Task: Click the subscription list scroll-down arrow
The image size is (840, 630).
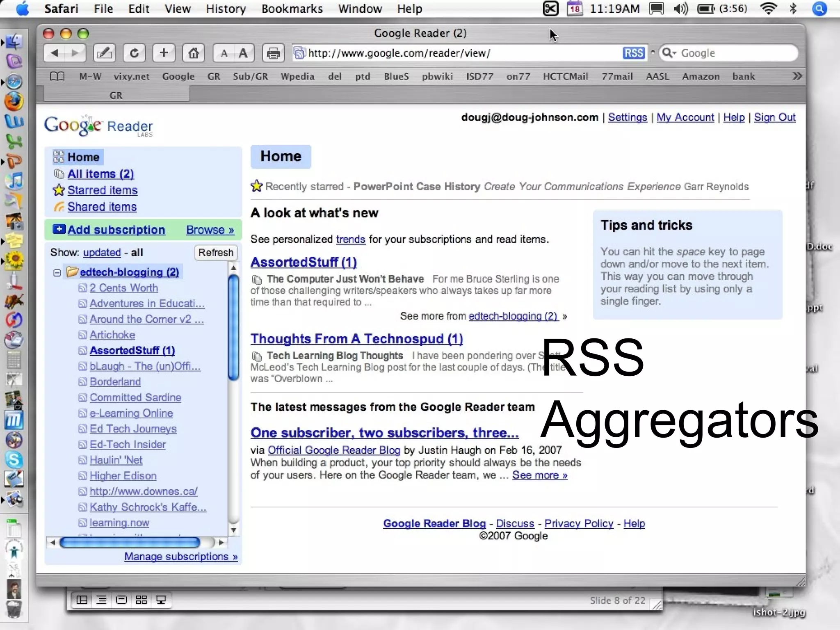Action: click(x=233, y=530)
